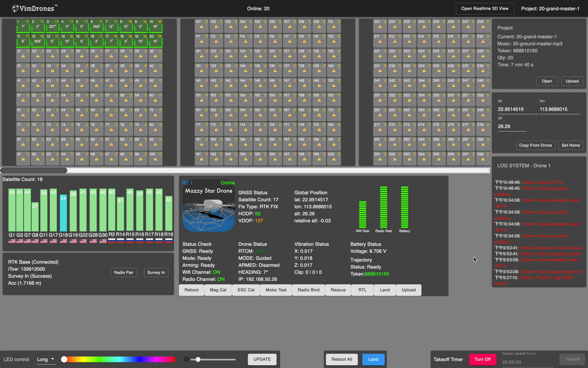Viewport: 588px width, 368px height.
Task: Click the Wifi Rssi signal bars
Action: click(363, 214)
